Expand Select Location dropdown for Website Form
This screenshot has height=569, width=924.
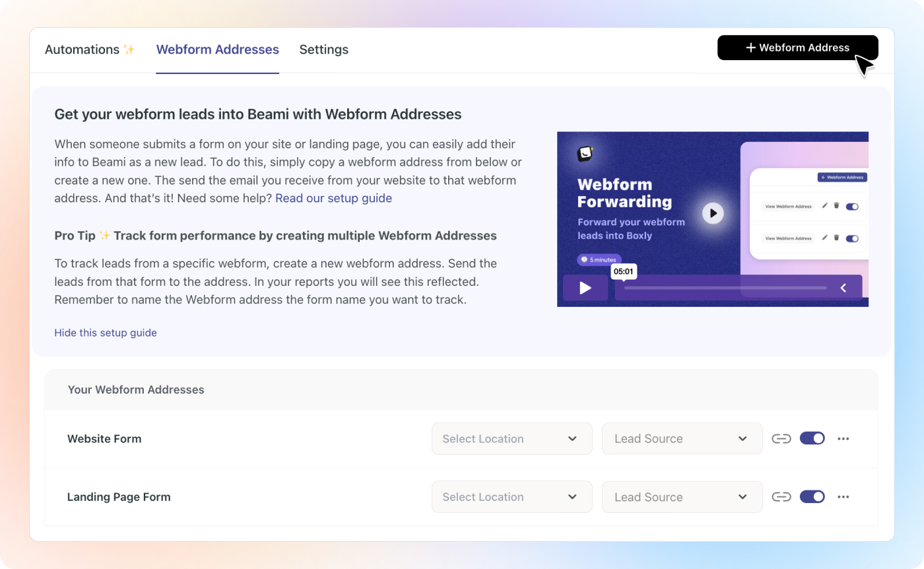tap(512, 439)
